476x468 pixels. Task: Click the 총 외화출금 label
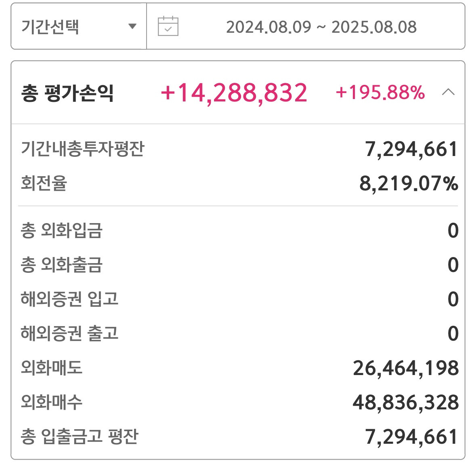[x=61, y=265]
